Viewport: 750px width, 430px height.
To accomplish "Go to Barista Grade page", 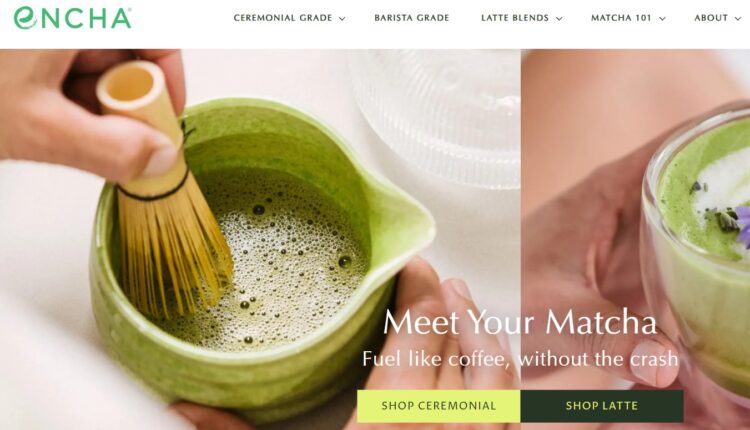I will pyautogui.click(x=412, y=18).
